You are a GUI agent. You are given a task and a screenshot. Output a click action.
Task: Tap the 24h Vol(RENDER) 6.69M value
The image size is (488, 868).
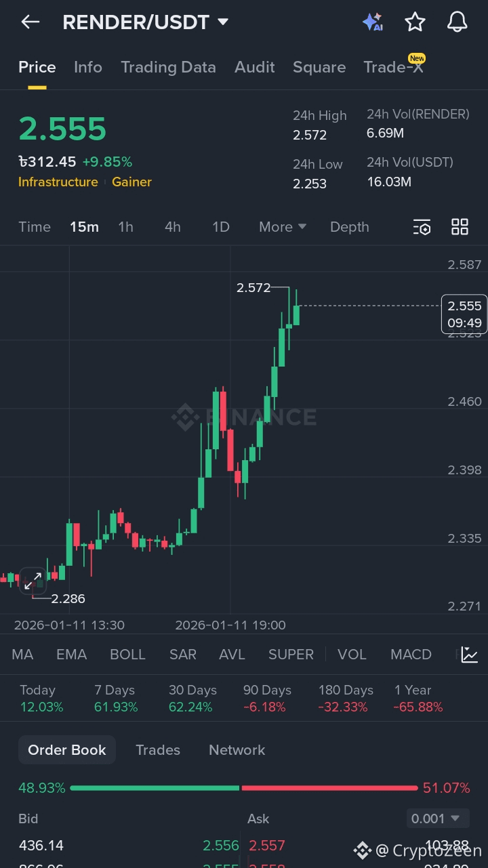point(385,133)
